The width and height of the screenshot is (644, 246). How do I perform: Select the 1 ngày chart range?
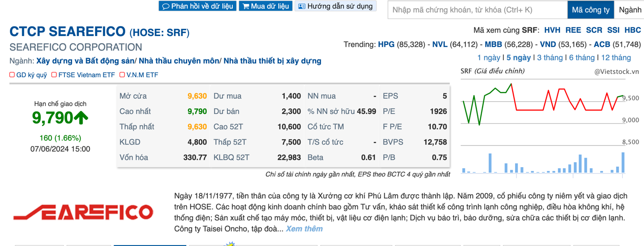[488, 58]
